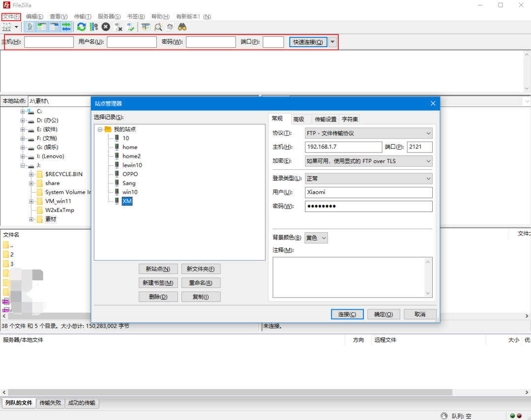Click the quickconnect 用户名 field

[132, 42]
